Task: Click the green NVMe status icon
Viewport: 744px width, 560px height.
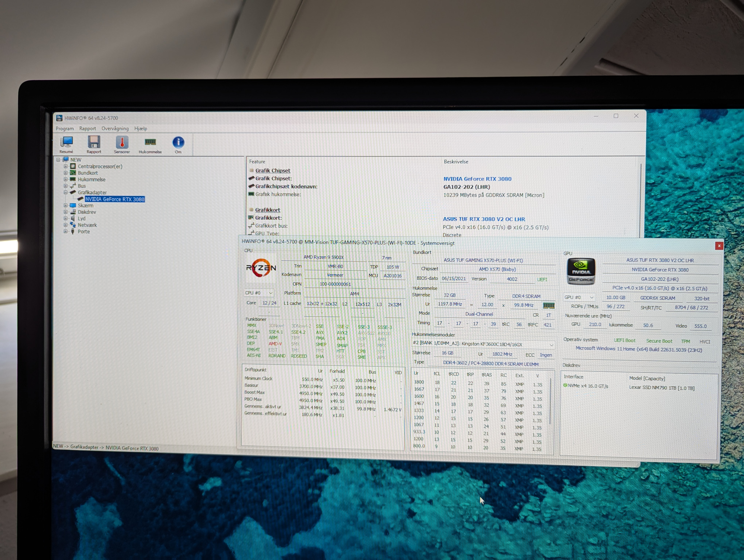Action: tap(565, 385)
